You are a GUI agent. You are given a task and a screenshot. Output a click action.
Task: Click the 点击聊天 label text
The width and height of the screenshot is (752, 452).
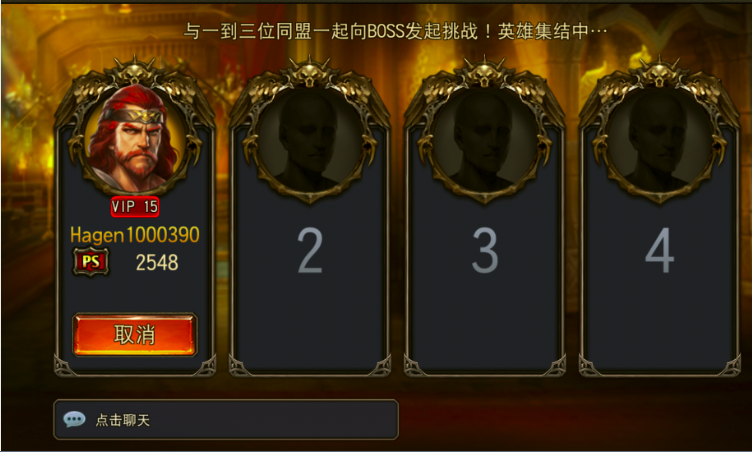tap(123, 420)
